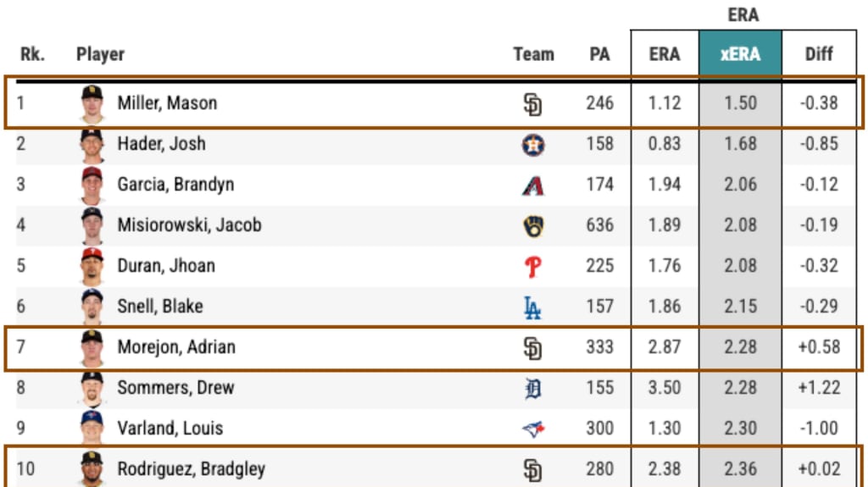Click the Blue Jays logo for Louis Varland
This screenshot has height=487, width=868.
(533, 429)
